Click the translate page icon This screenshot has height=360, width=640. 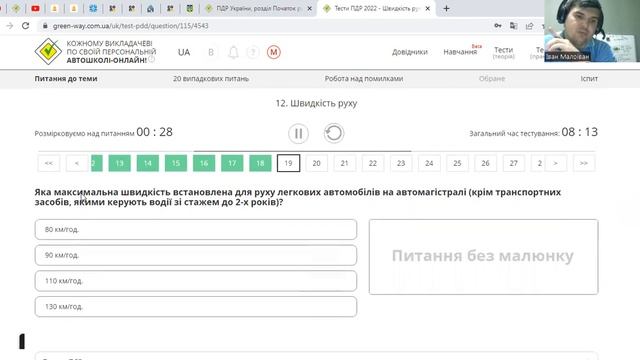click(513, 26)
